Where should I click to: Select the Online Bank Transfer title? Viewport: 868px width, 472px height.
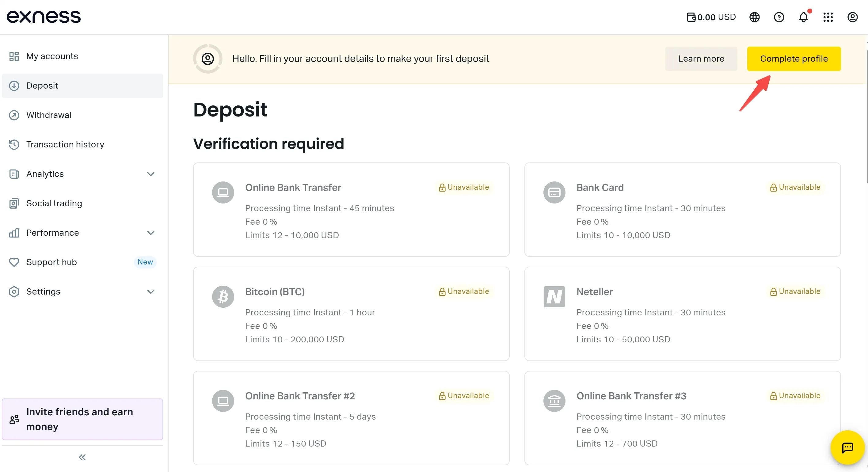tap(293, 188)
